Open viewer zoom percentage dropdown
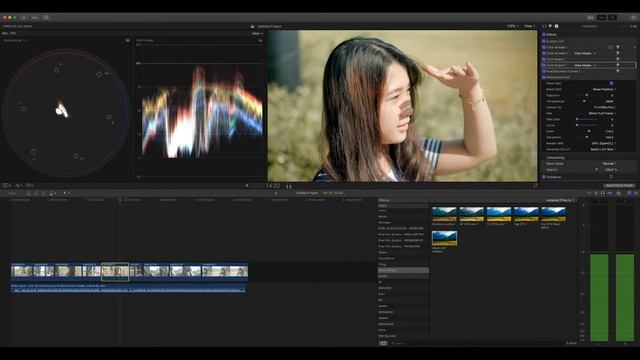Viewport: 640px width, 360px height. [x=513, y=26]
